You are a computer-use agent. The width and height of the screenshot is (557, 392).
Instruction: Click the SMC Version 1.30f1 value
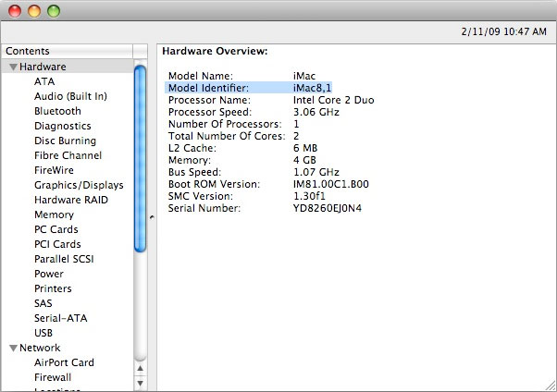[309, 196]
